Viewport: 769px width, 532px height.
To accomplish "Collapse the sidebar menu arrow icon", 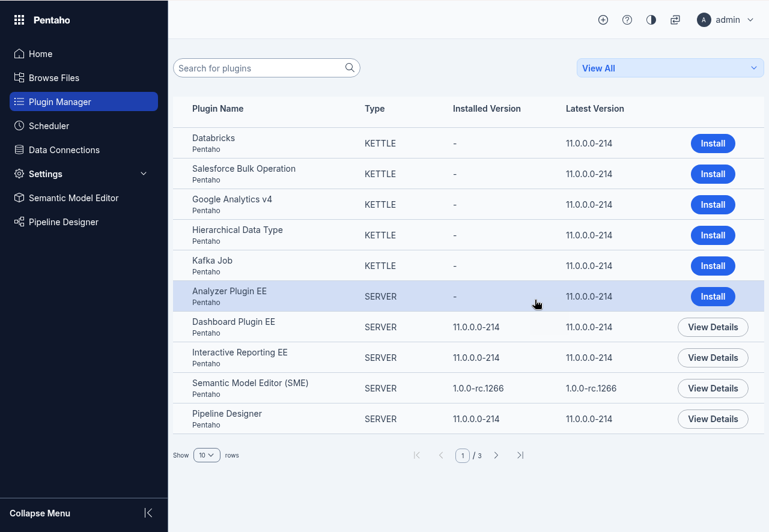I will (x=148, y=513).
